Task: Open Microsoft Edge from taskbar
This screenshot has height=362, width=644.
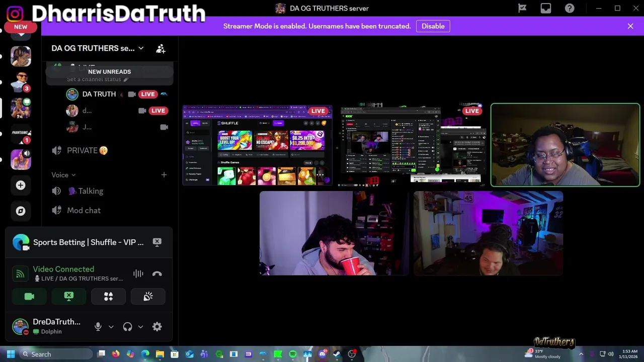Action: tap(145, 354)
